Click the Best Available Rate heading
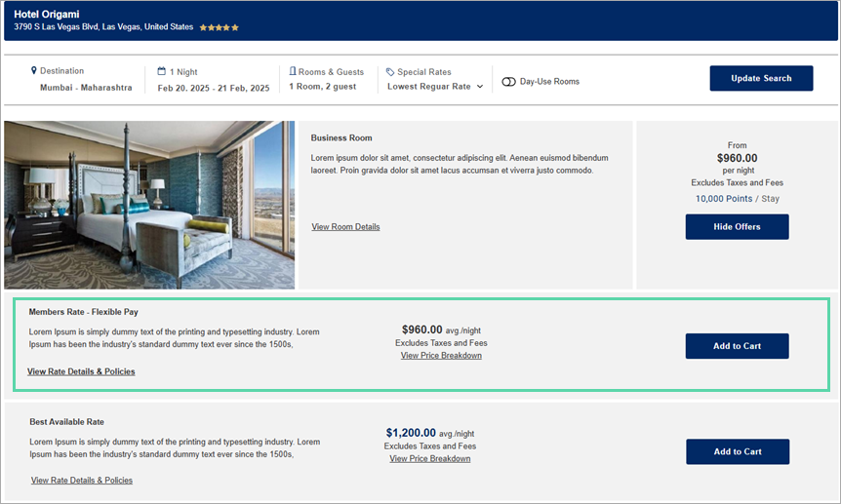The height and width of the screenshot is (504, 841). tap(66, 422)
